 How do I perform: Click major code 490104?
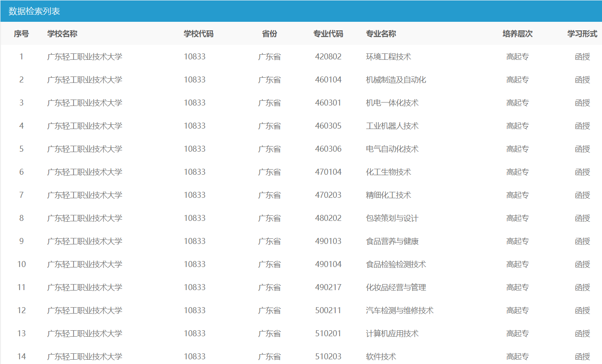328,264
